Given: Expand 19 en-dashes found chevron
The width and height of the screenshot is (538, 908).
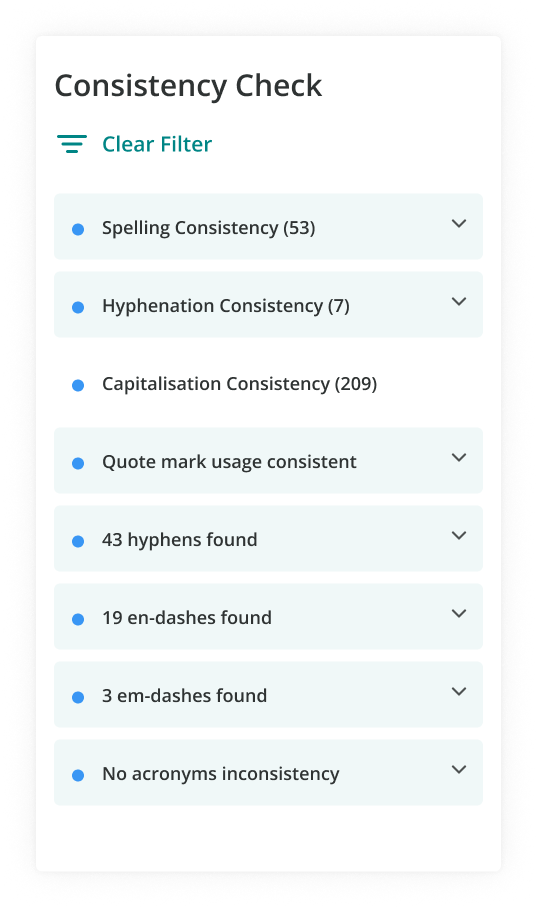Looking at the screenshot, I should pos(459,613).
